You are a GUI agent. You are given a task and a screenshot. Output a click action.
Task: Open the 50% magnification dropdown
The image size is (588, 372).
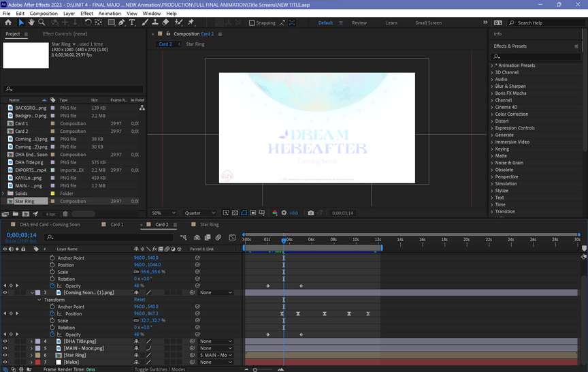[x=163, y=213]
